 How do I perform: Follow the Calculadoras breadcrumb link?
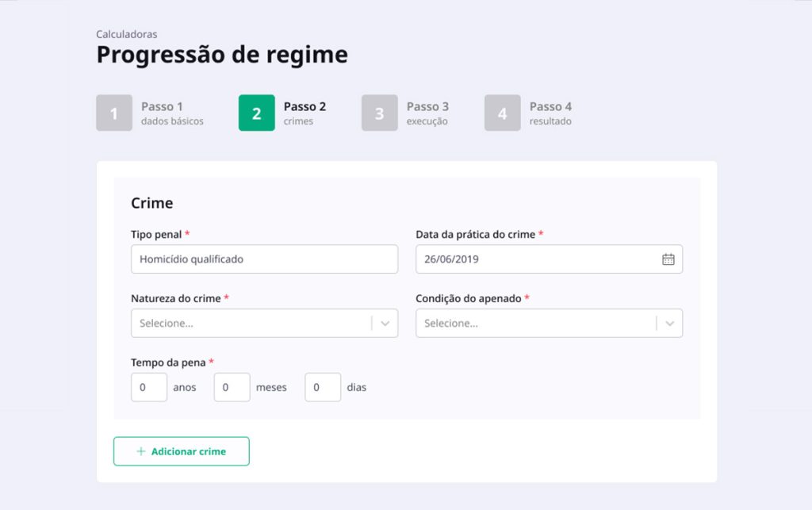(x=126, y=34)
